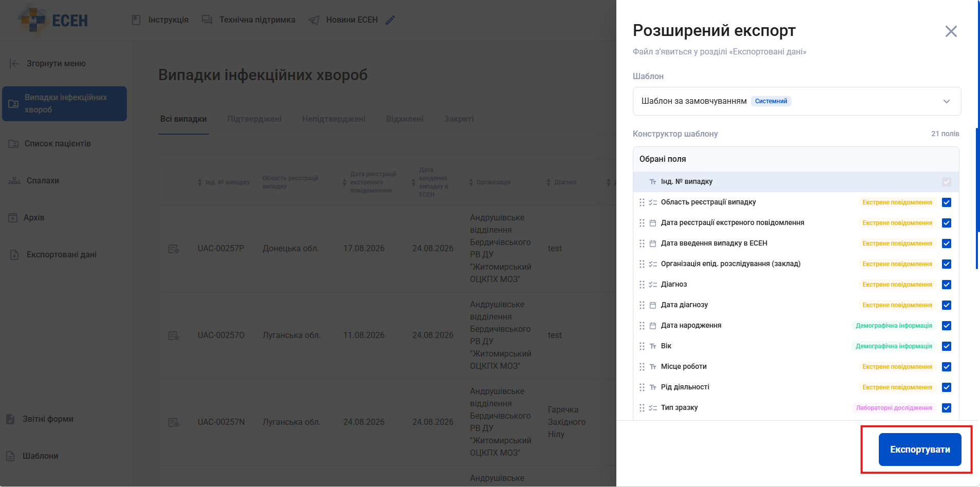Uncheck Дата введення випадку в ЕСЕН field
980x487 pixels.
coord(947,243)
